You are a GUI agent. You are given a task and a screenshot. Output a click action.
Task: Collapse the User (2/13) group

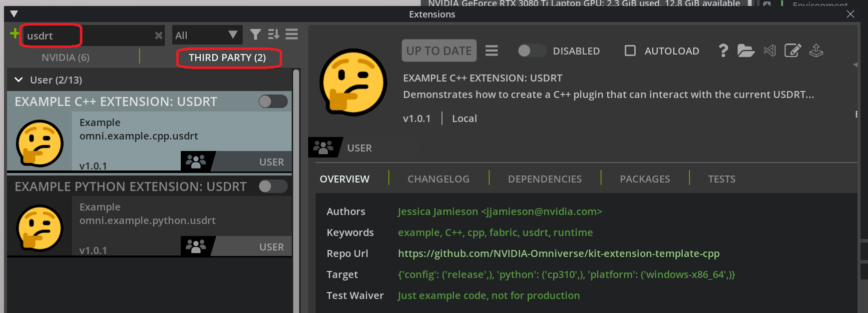click(19, 79)
